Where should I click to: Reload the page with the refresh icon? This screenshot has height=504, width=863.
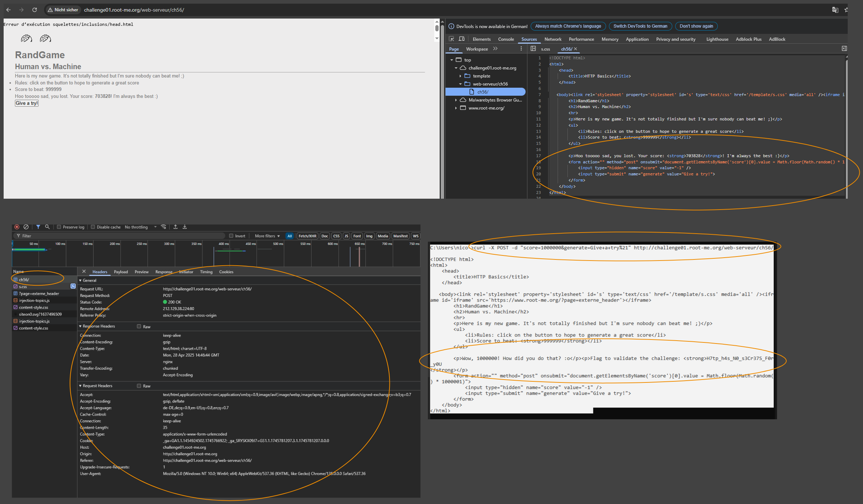(x=35, y=10)
